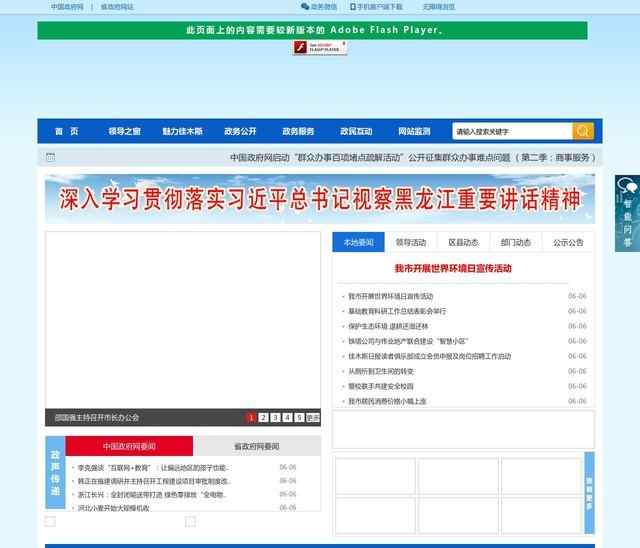
Task: Open the 河北小麦开始大规模机收 news item
Action: click(x=113, y=508)
